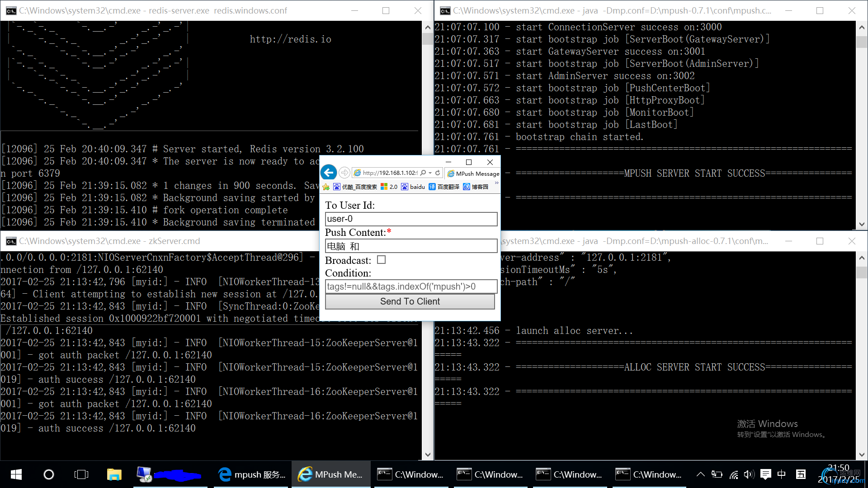This screenshot has height=488, width=868.
Task: Switch to the fourth C:\Window cmd taskbar item
Action: 648,474
